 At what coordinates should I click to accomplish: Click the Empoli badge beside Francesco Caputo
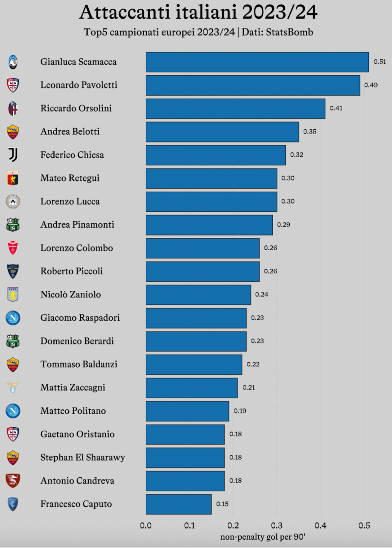tap(13, 504)
